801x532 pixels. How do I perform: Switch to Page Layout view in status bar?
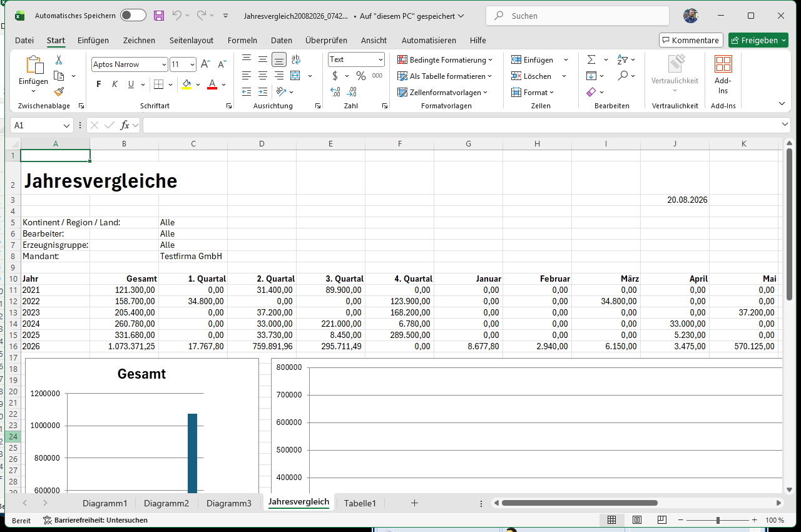pyautogui.click(x=636, y=520)
